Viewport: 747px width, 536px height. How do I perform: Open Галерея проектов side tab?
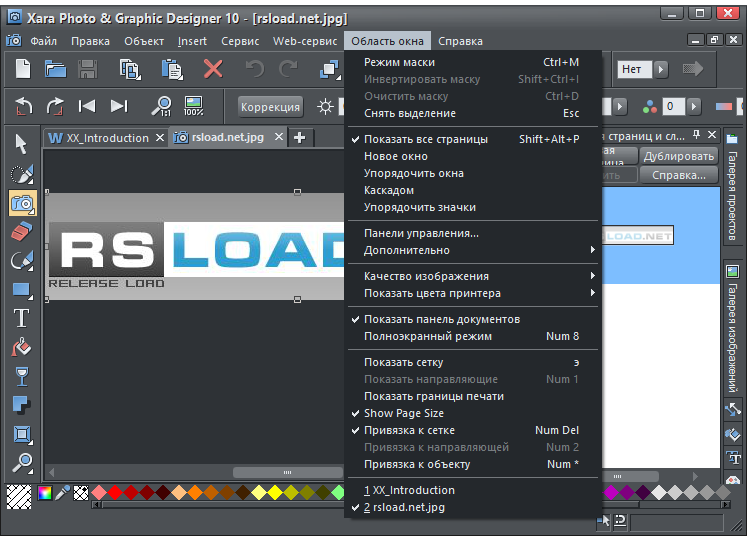[x=732, y=188]
